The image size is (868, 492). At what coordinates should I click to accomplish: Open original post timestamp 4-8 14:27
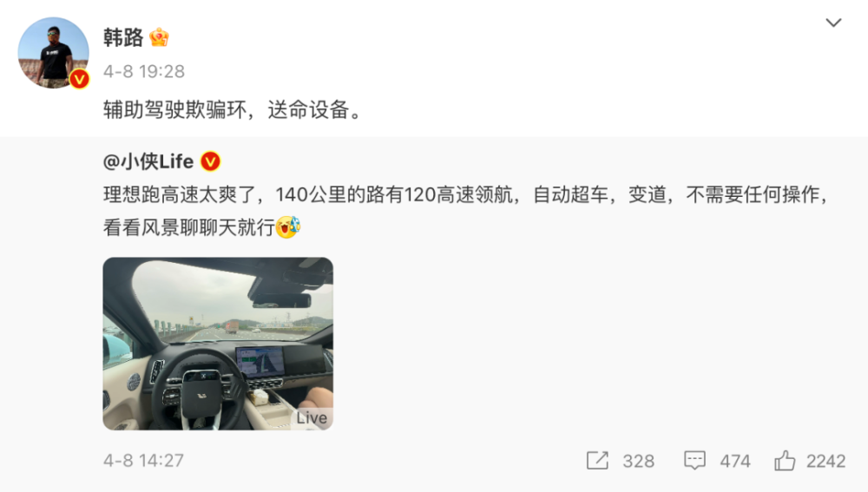[x=143, y=461]
